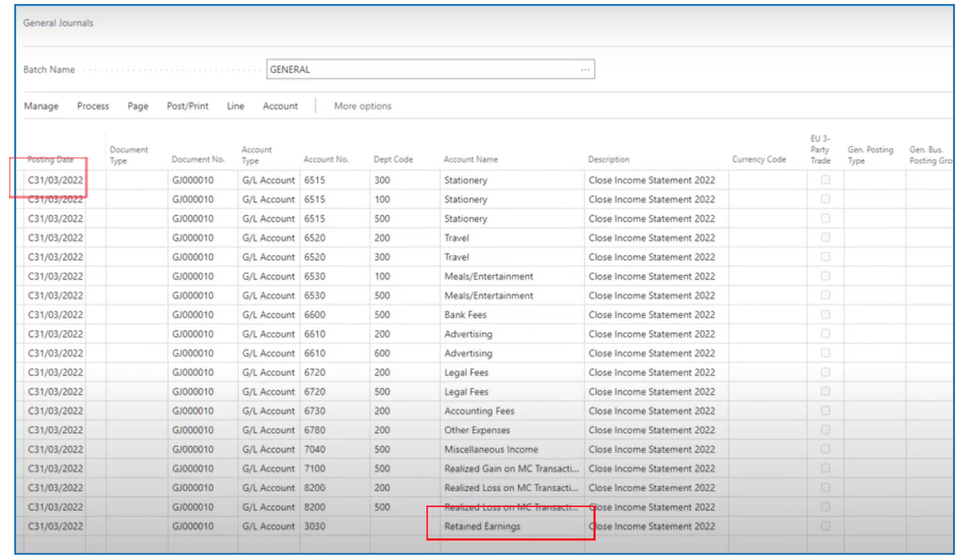Click Dept Code 600 in Advertising row

(x=382, y=353)
